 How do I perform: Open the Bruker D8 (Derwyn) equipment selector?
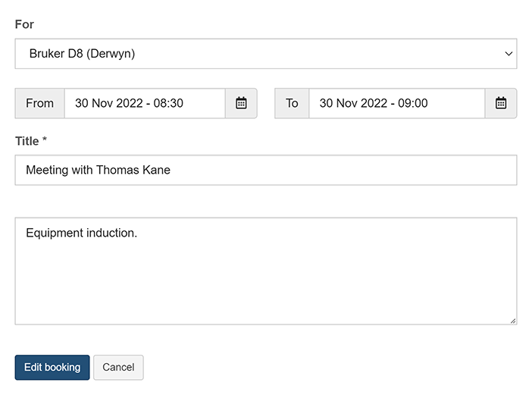coord(265,54)
